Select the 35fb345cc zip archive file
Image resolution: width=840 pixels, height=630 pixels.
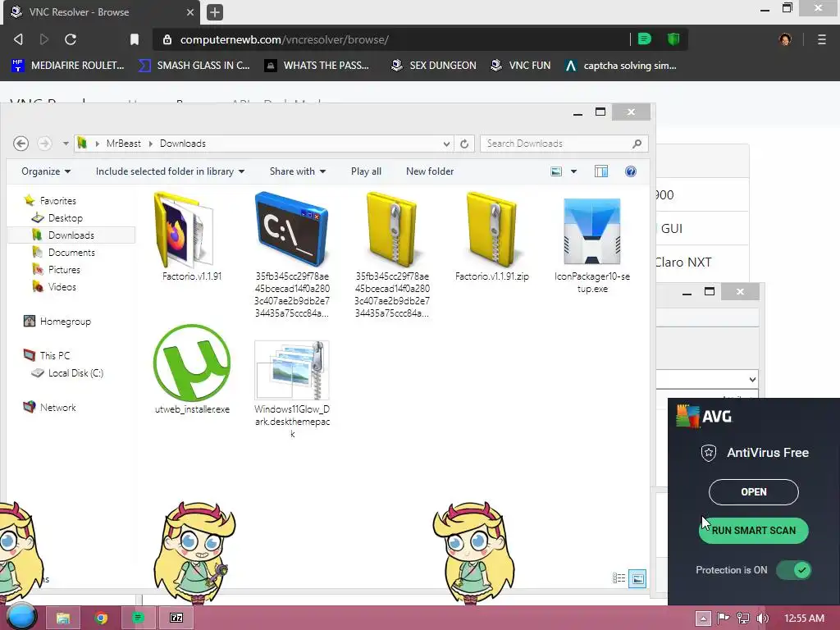click(392, 254)
